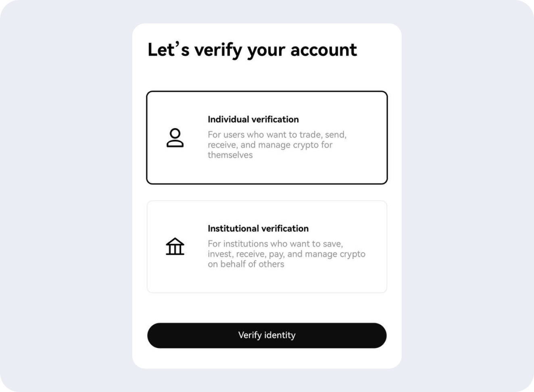
Task: Submit the selection with the black Verify identity button
Action: pos(267,336)
